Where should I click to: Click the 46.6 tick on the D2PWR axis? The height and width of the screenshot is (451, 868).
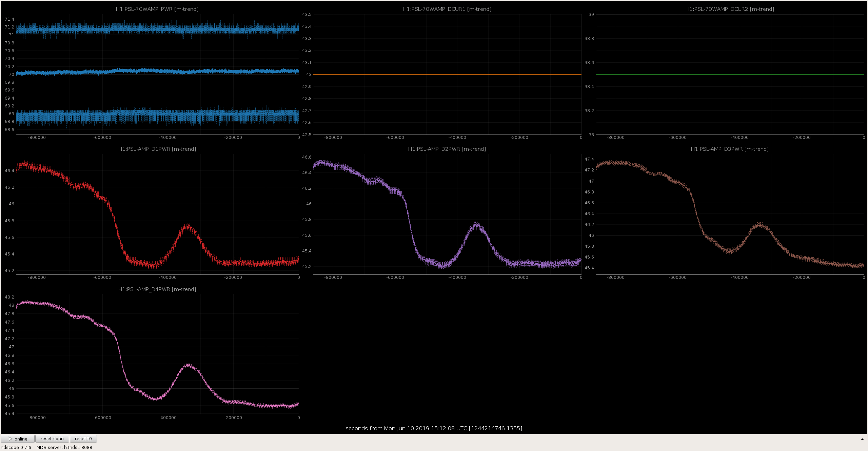pyautogui.click(x=307, y=157)
